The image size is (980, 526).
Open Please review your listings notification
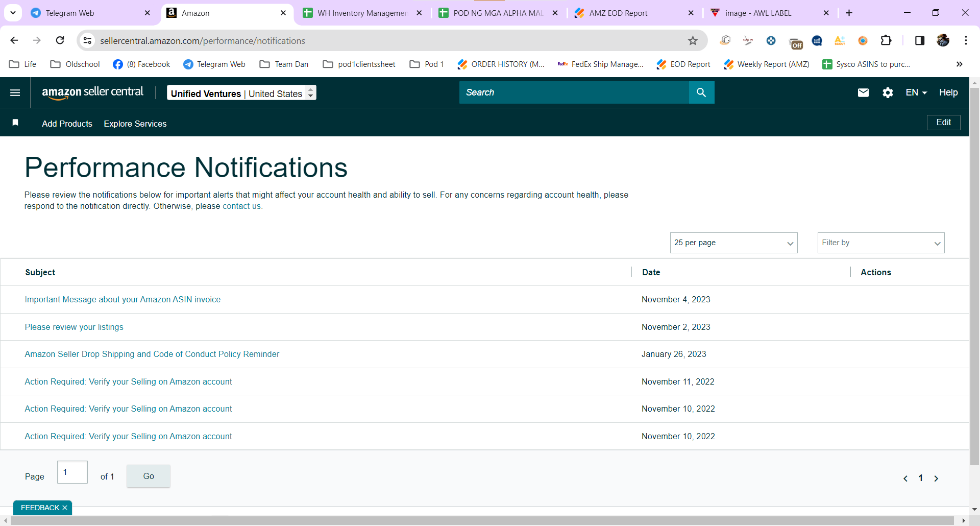pos(74,327)
